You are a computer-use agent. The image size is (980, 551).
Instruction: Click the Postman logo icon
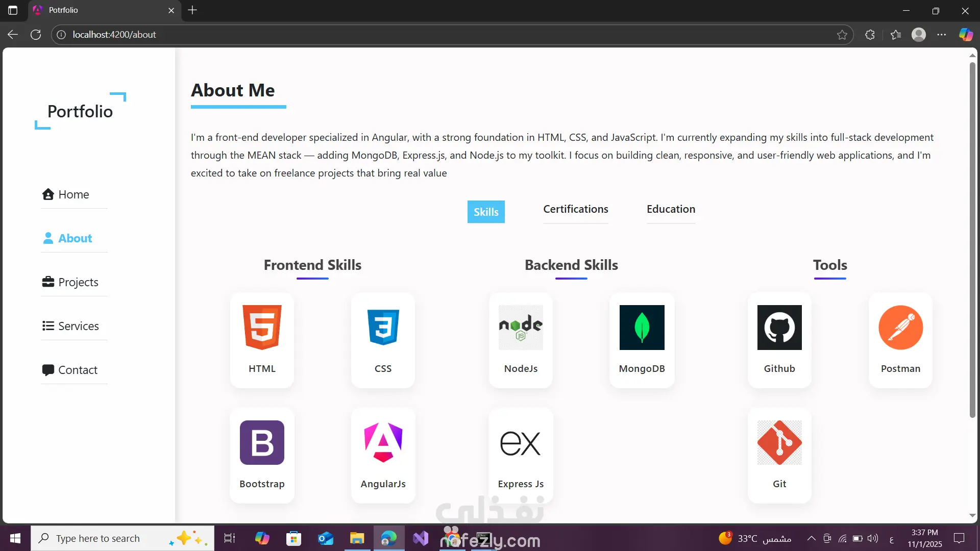point(900,328)
